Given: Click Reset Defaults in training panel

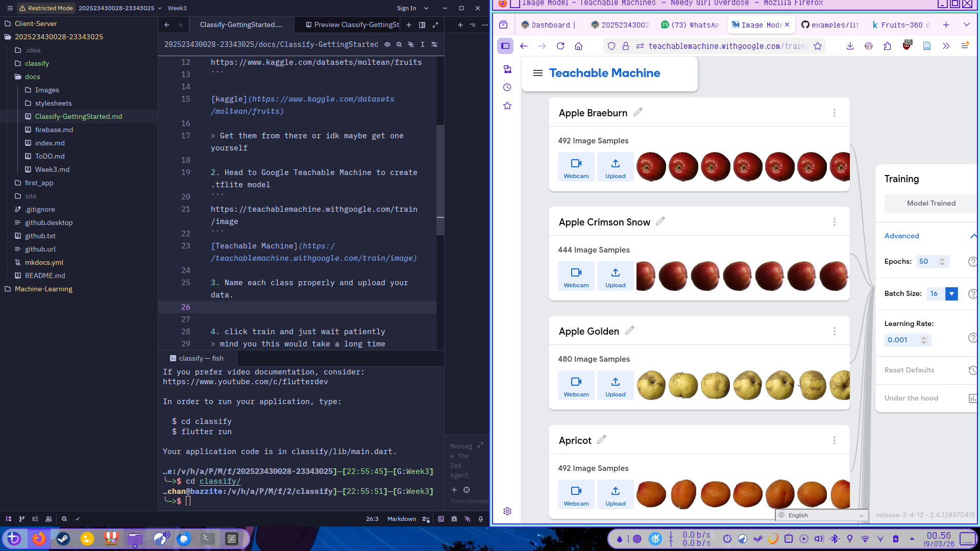Looking at the screenshot, I should pyautogui.click(x=909, y=370).
